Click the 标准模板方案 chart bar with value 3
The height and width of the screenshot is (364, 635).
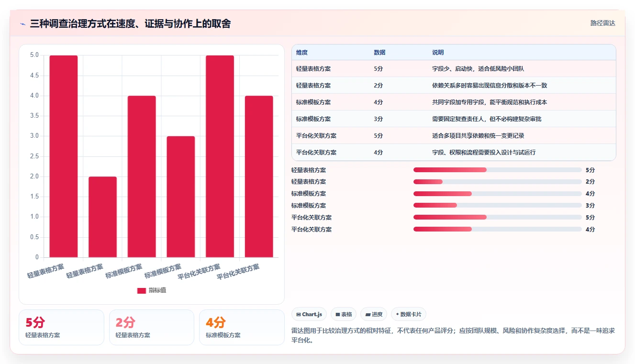tap(181, 197)
